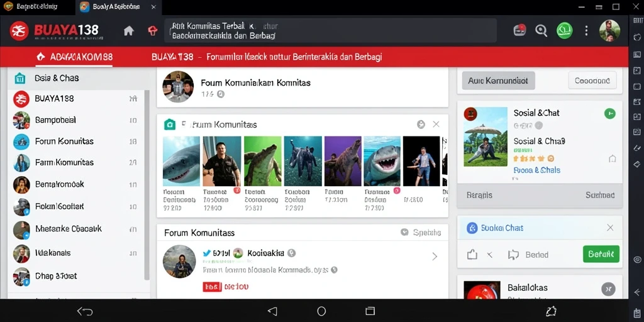Click the globe icon in Forum Komunitas card
Image resolution: width=644 pixels, height=322 pixels.
(421, 125)
